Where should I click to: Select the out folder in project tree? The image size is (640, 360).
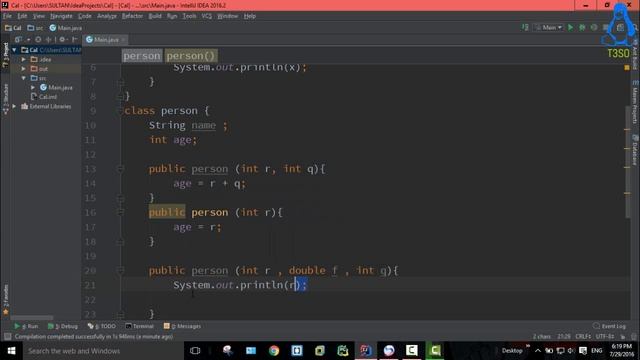[x=40, y=69]
